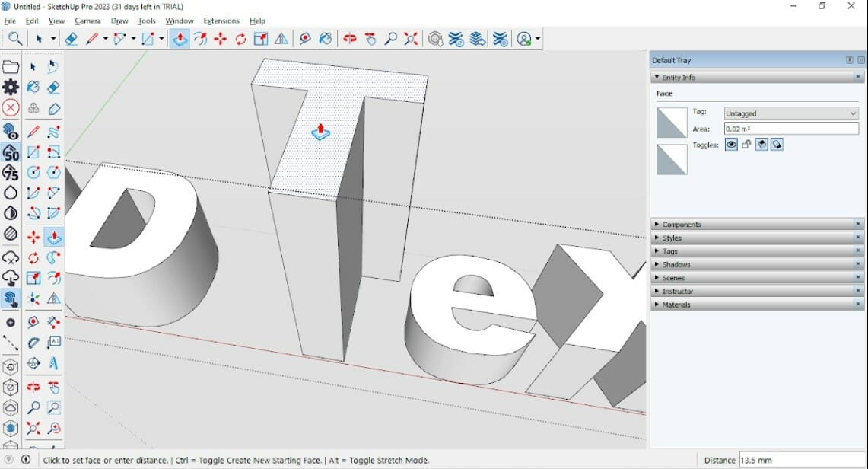Open Extension Manager from top toolbar
The height and width of the screenshot is (469, 868).
click(x=500, y=39)
